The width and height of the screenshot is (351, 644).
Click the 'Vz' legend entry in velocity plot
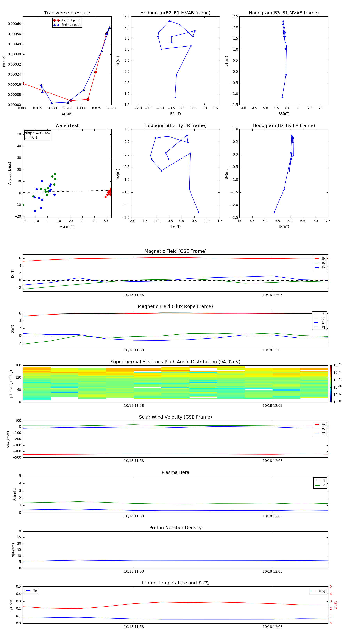(320, 433)
